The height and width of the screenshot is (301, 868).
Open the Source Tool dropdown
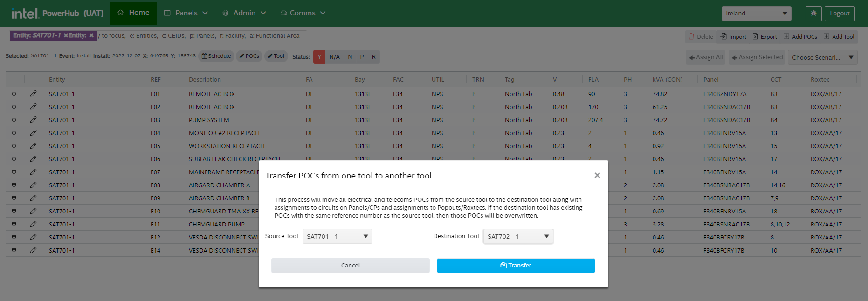337,236
